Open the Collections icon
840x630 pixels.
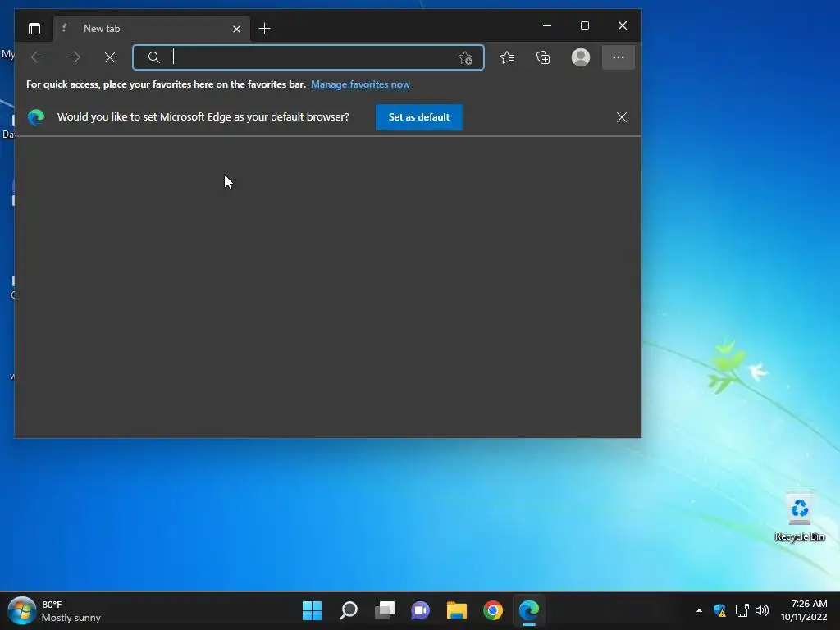(x=543, y=57)
